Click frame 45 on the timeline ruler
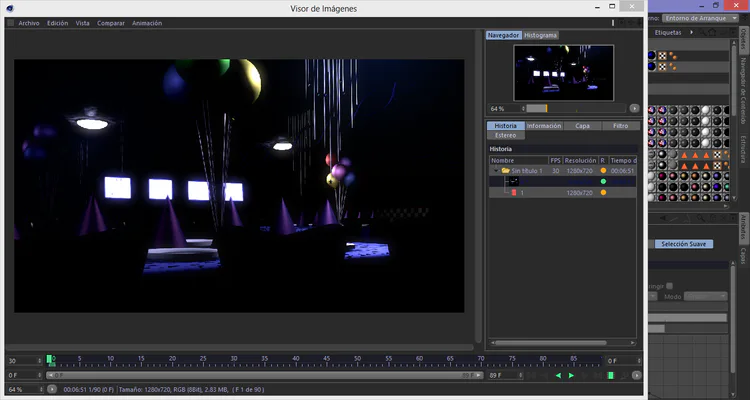This screenshot has width=750, height=400. [x=326, y=358]
